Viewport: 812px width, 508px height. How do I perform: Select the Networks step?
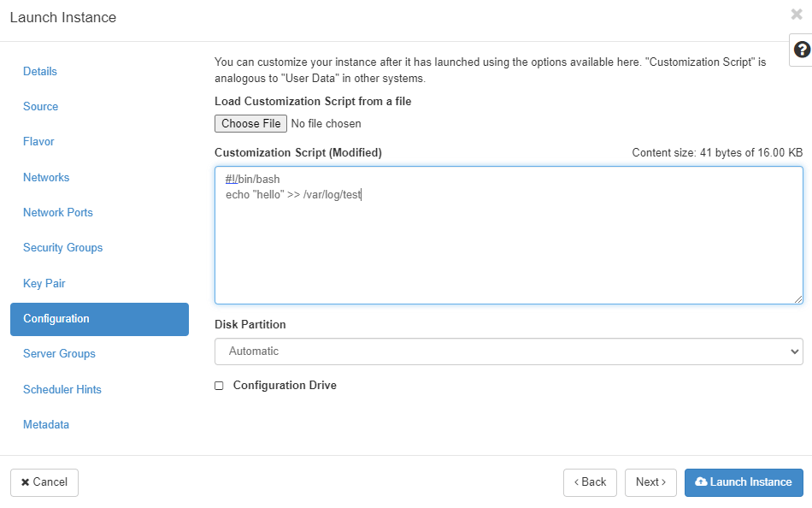(46, 178)
